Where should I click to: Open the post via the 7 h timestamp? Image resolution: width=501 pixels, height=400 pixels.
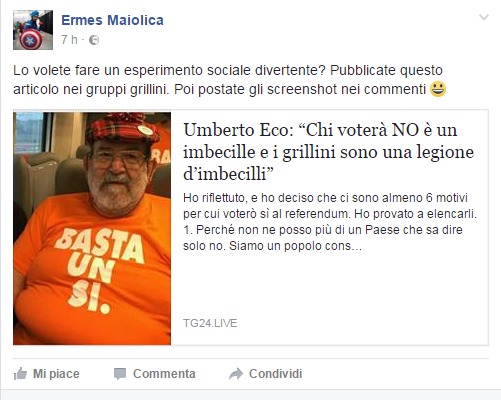point(69,40)
